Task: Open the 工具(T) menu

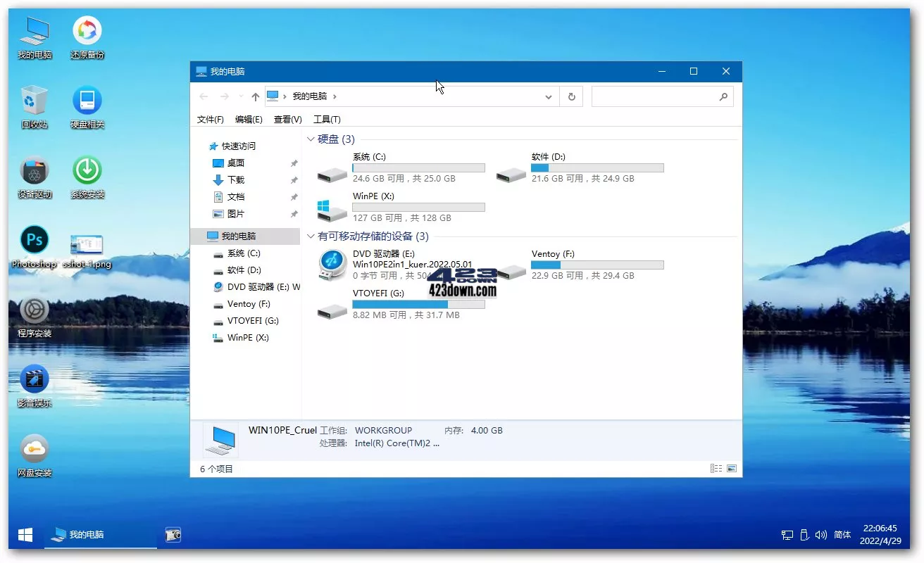Action: click(326, 119)
